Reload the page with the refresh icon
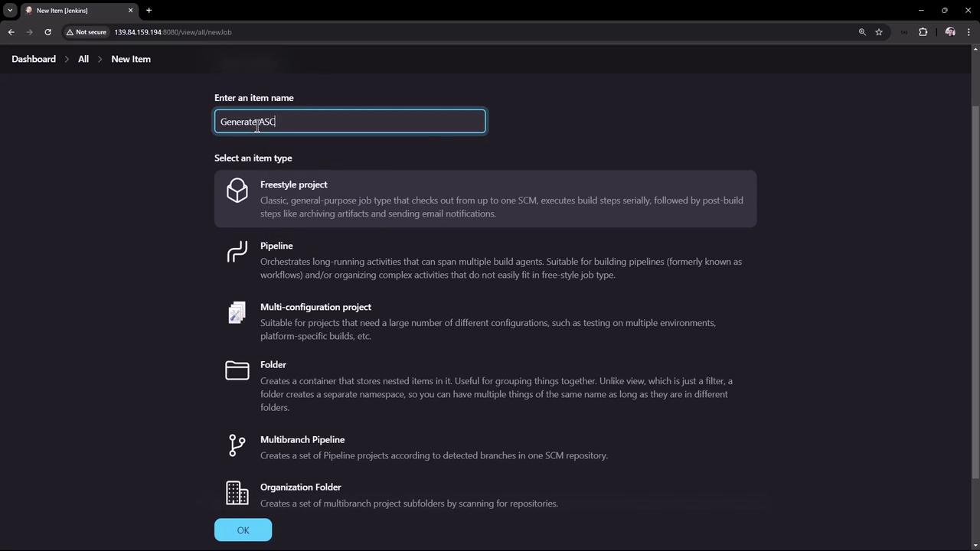 click(47, 32)
